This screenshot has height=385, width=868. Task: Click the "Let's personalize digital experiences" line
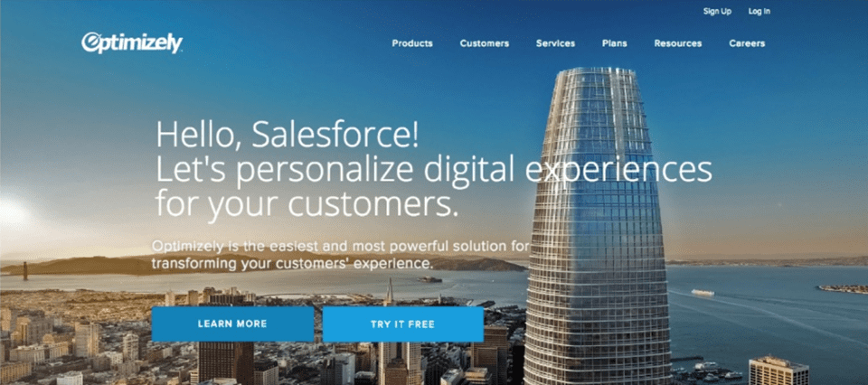[433, 171]
